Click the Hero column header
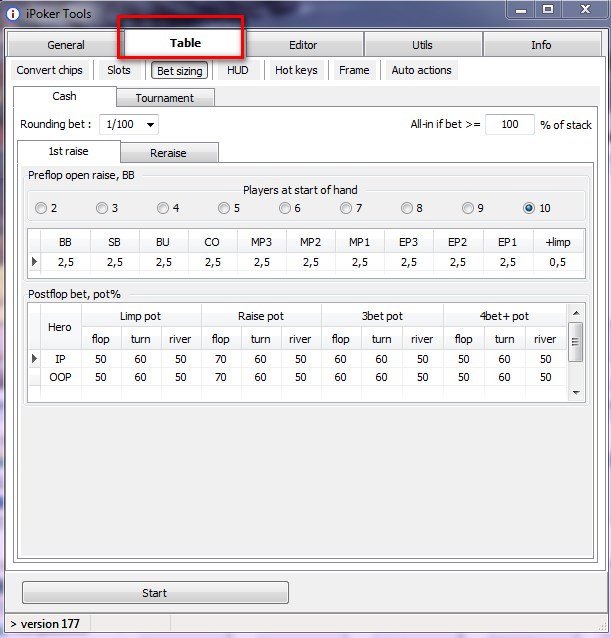Viewport: 611px width, 638px height. (x=60, y=327)
